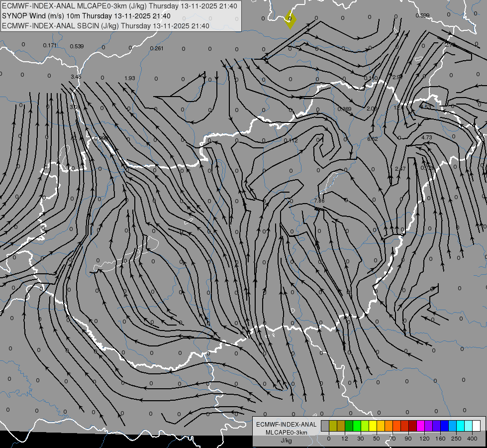Click the 1.93 value on the map
Image resolution: width=487 pixels, height=448 pixels.
pos(129,78)
